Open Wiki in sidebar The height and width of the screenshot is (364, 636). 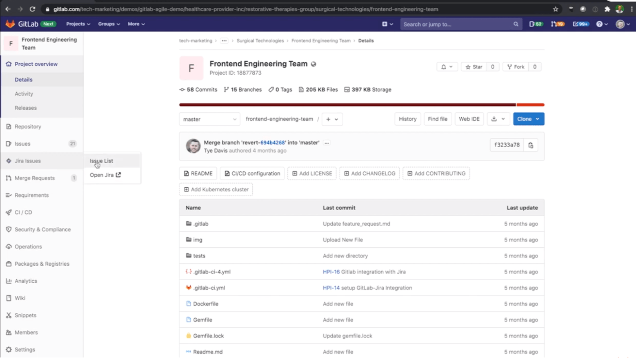tap(42, 298)
